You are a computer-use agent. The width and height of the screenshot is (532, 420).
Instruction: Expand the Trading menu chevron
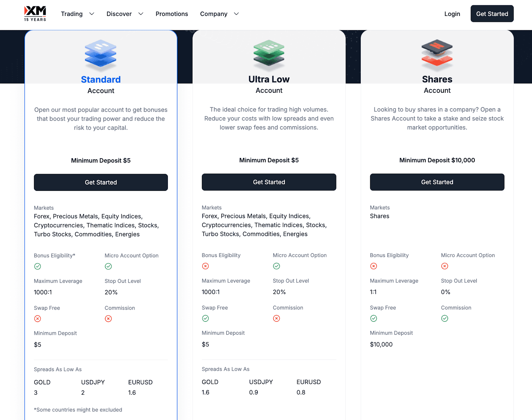[92, 14]
